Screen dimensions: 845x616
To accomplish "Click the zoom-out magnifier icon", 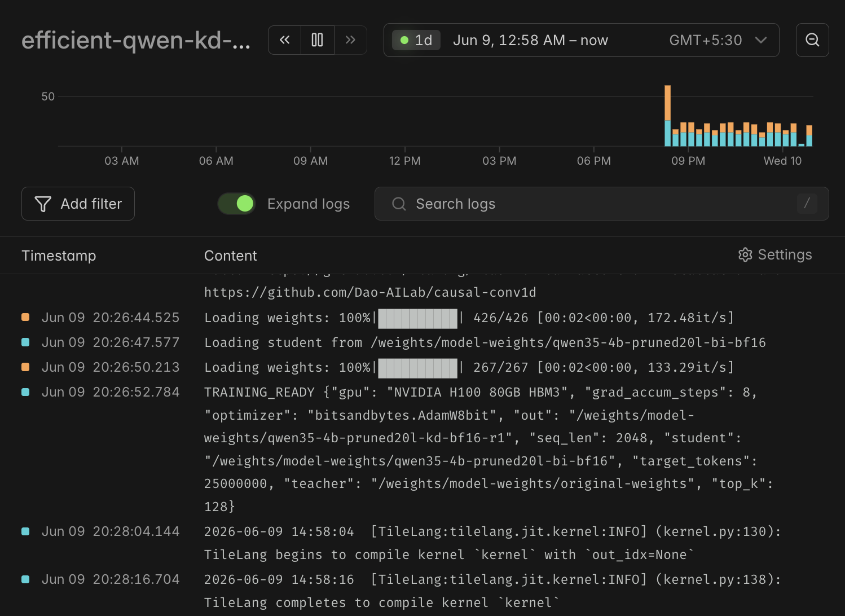I will 812,40.
